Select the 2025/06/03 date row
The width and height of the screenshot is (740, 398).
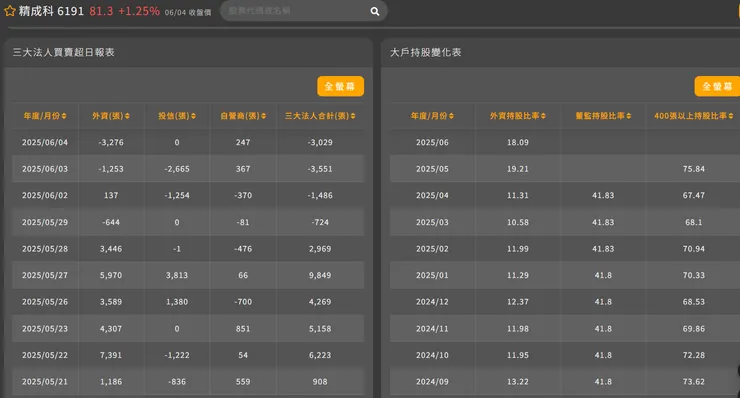click(x=188, y=169)
